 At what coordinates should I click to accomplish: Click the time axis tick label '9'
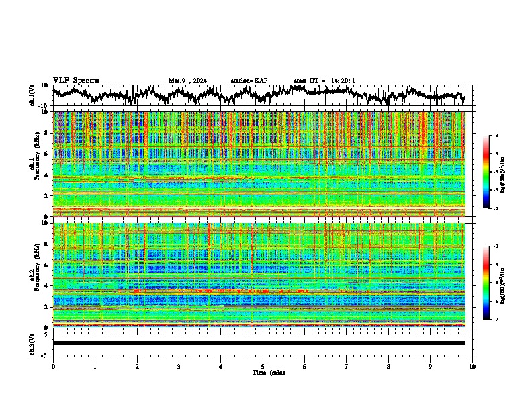coord(430,367)
